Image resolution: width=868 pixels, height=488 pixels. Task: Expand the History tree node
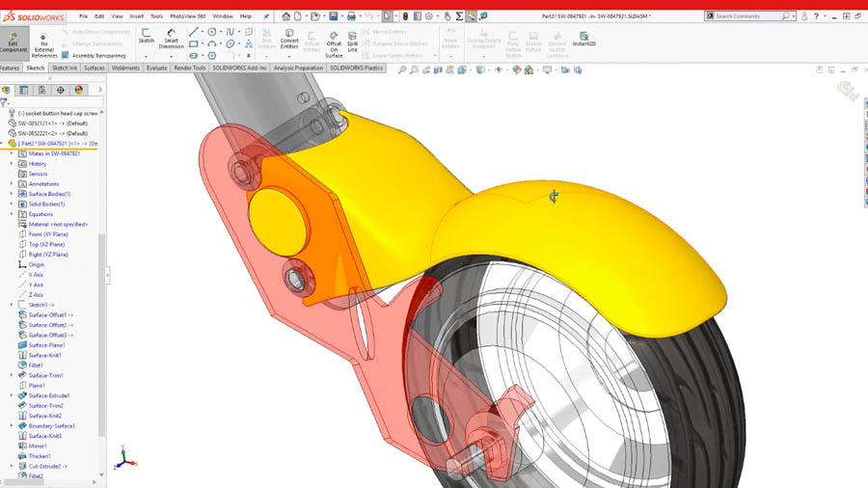click(12, 163)
